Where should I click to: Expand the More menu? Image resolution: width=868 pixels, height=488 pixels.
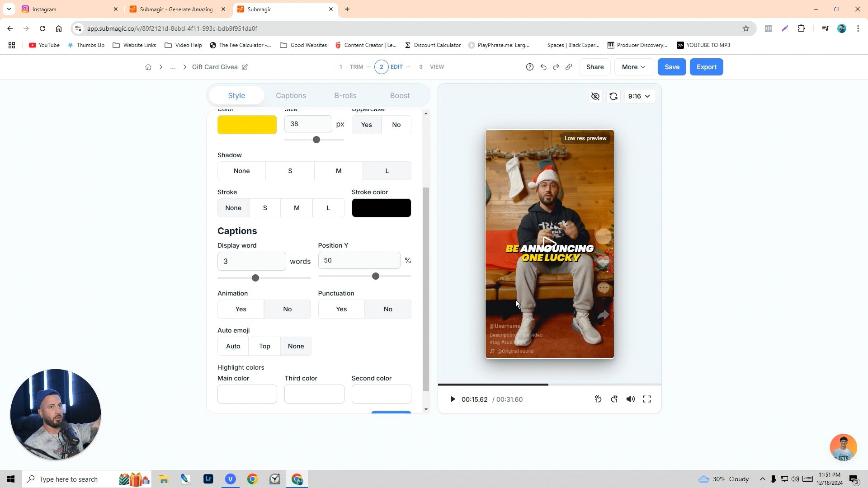coord(633,67)
